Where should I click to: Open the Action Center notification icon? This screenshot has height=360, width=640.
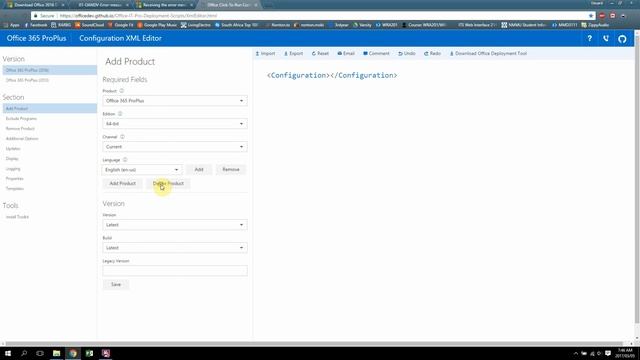click(x=608, y=353)
